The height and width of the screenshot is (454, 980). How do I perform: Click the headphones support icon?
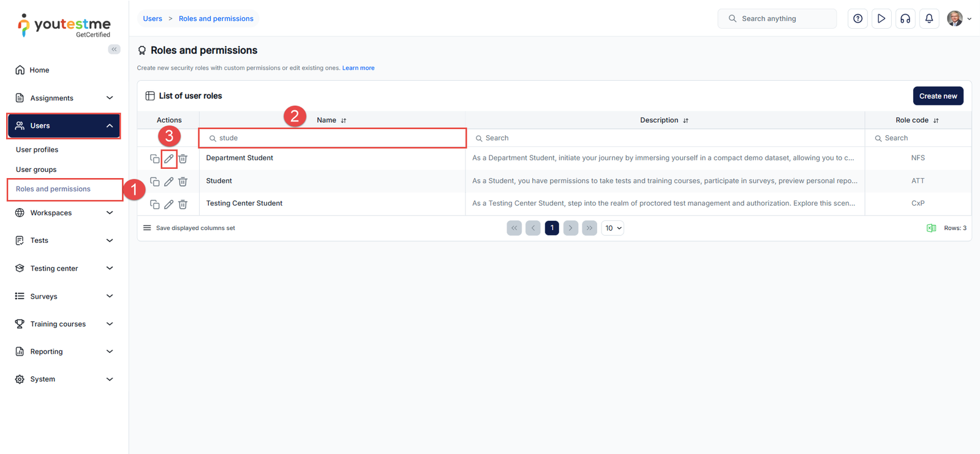pos(905,19)
